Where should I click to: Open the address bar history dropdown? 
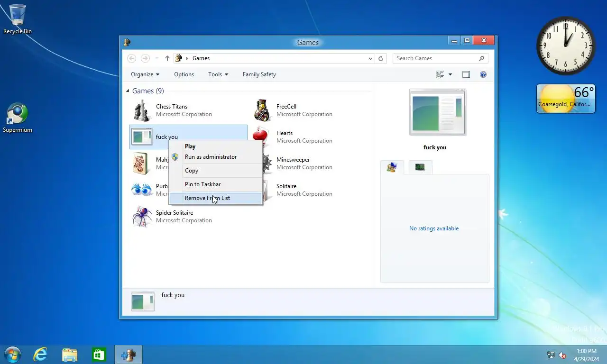370,58
